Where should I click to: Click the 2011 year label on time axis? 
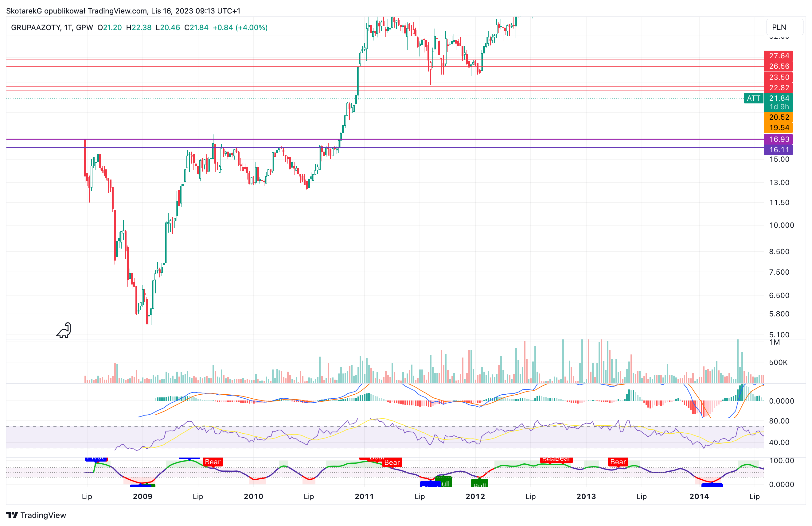[x=364, y=496]
